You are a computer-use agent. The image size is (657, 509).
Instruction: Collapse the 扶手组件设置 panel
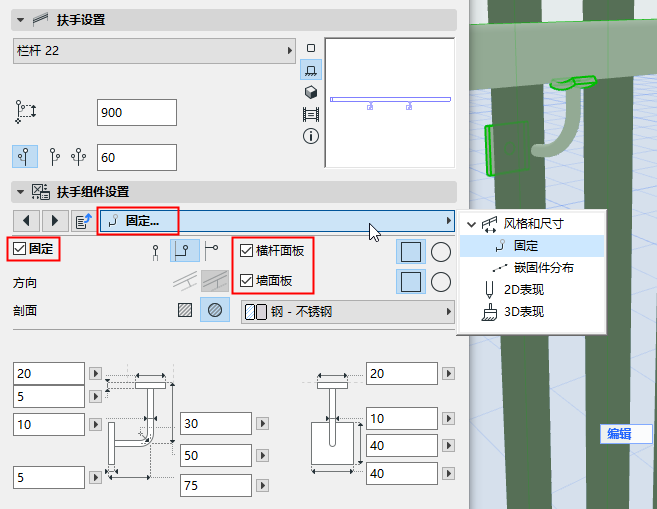point(20,192)
